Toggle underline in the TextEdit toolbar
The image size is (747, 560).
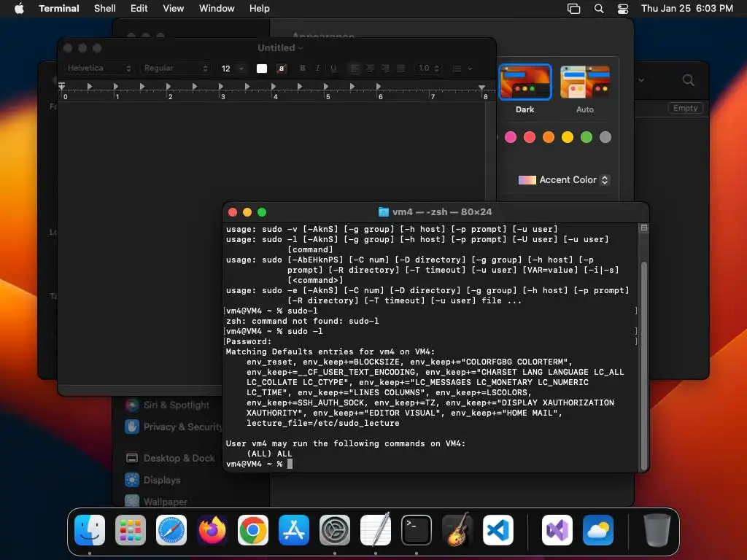click(333, 68)
